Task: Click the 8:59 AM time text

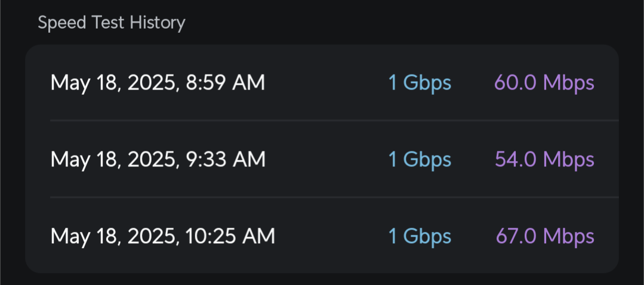Action: 226,83
